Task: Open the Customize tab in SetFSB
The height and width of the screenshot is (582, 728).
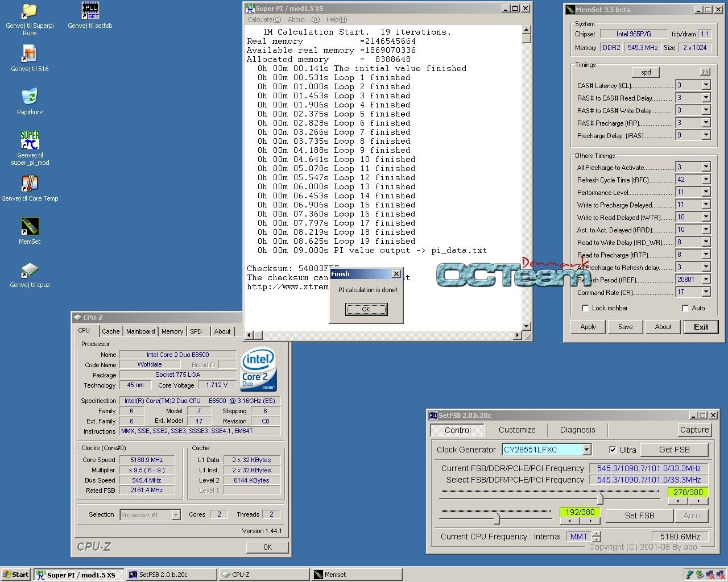Action: (517, 430)
